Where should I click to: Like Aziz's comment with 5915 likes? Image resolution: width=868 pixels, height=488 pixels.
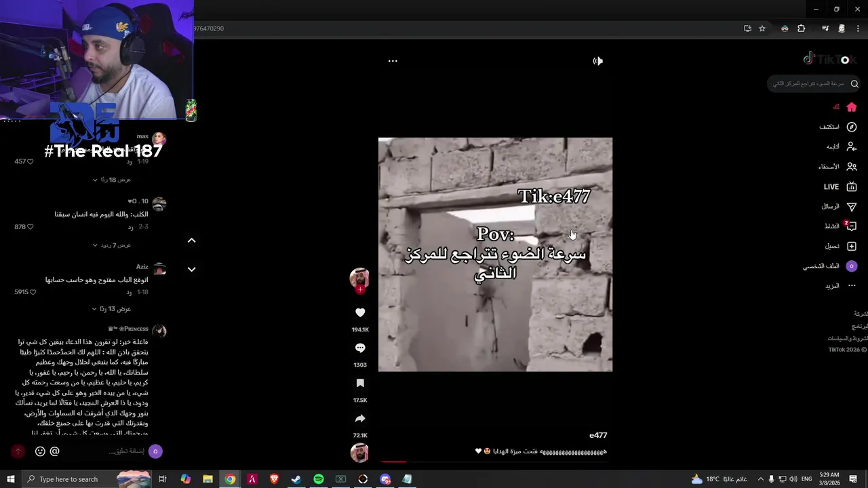[33, 292]
